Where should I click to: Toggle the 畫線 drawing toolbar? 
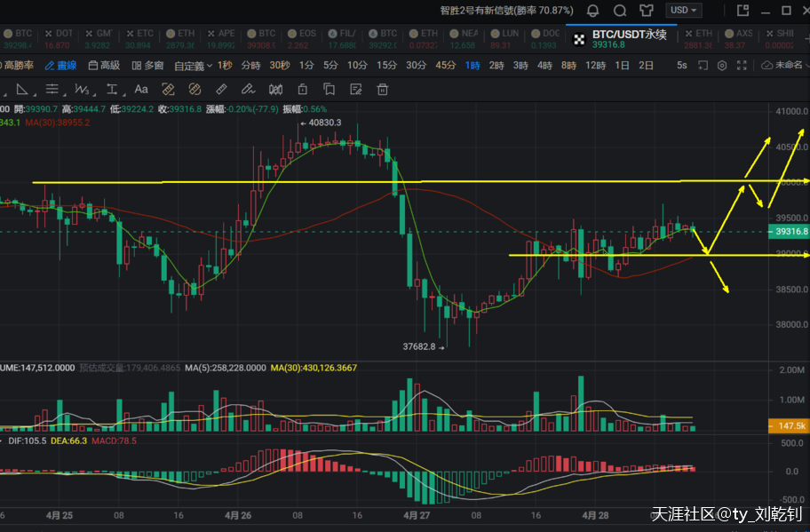click(x=61, y=66)
